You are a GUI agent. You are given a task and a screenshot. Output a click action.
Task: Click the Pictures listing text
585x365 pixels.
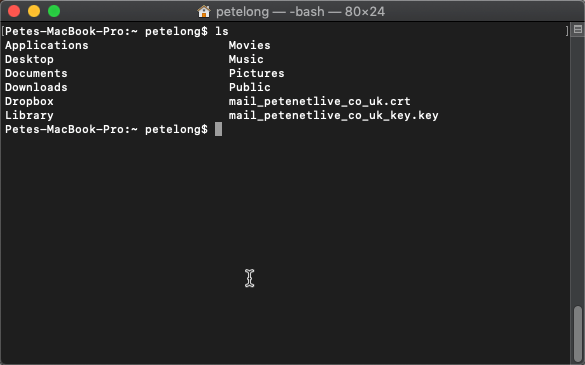pyautogui.click(x=256, y=73)
